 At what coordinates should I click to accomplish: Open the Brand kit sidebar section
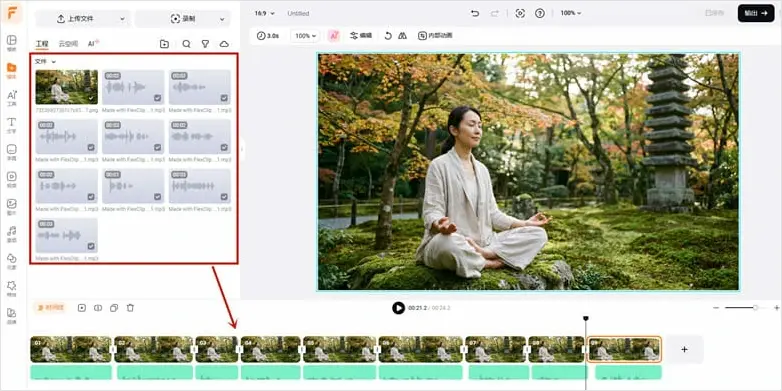(11, 315)
